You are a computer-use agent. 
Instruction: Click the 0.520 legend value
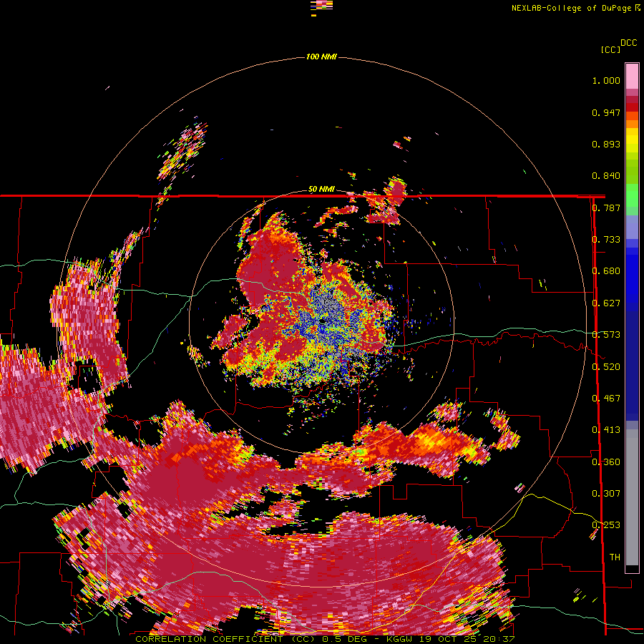click(x=606, y=367)
